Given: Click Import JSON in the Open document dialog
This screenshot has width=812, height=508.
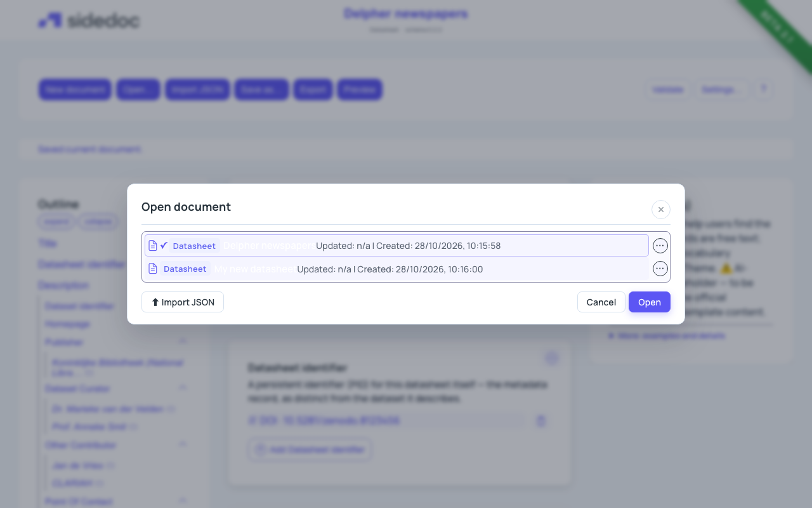Looking at the screenshot, I should [x=183, y=302].
